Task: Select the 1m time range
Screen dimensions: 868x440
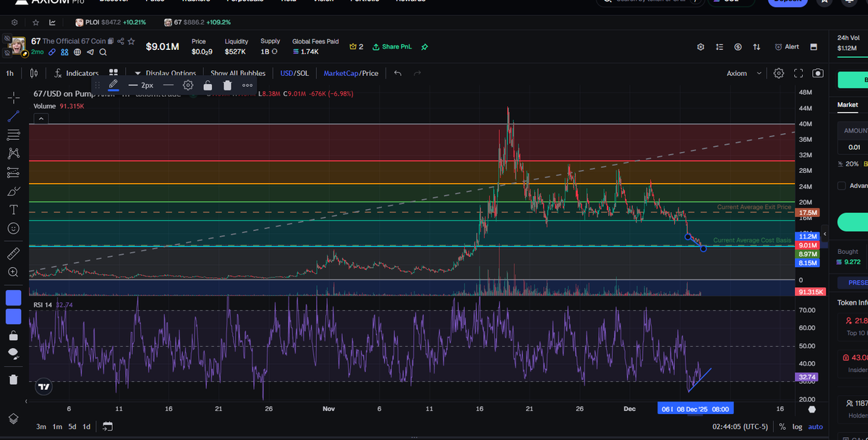Action: click(56, 426)
